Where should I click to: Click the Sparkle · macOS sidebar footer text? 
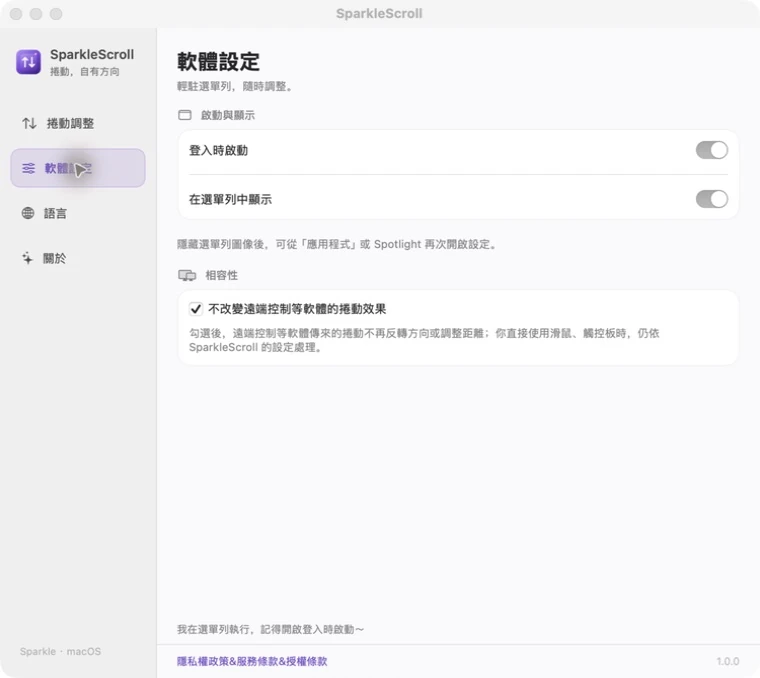(61, 651)
